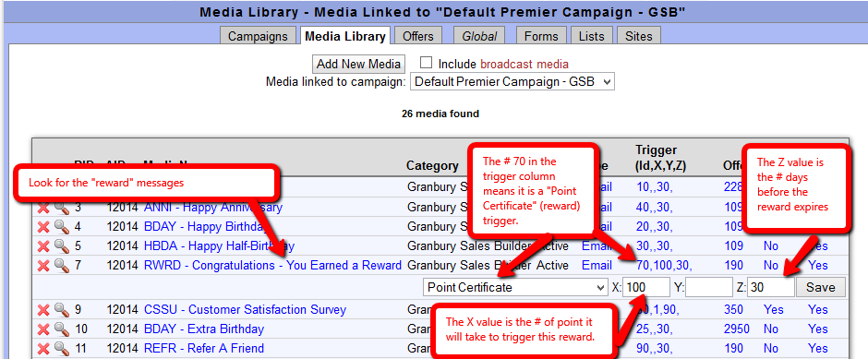This screenshot has height=359, width=868.
Task: Preview RWRD Congratulations reward media
Action: [x=61, y=266]
